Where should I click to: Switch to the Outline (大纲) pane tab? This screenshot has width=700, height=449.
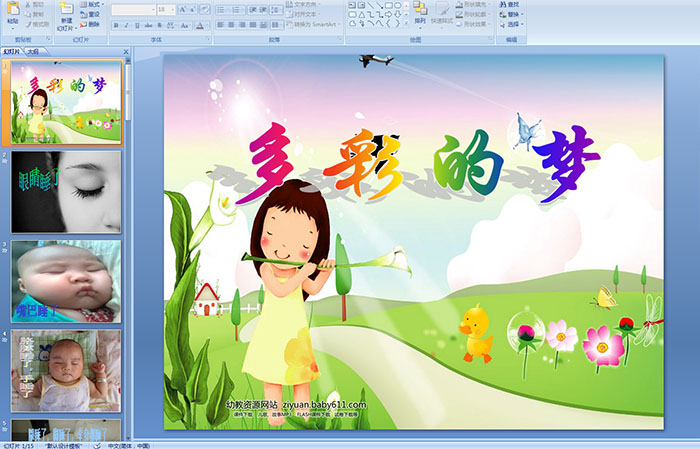pyautogui.click(x=33, y=52)
